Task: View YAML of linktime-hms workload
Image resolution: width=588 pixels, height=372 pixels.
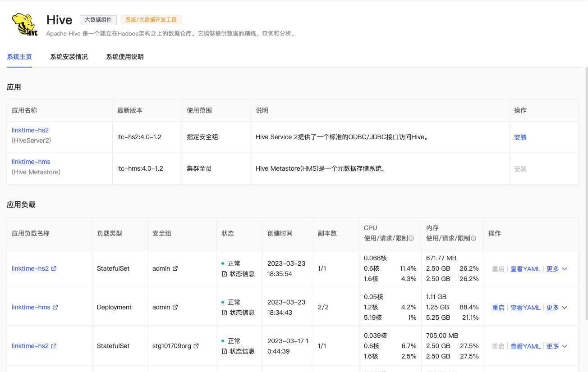Action: (x=525, y=308)
